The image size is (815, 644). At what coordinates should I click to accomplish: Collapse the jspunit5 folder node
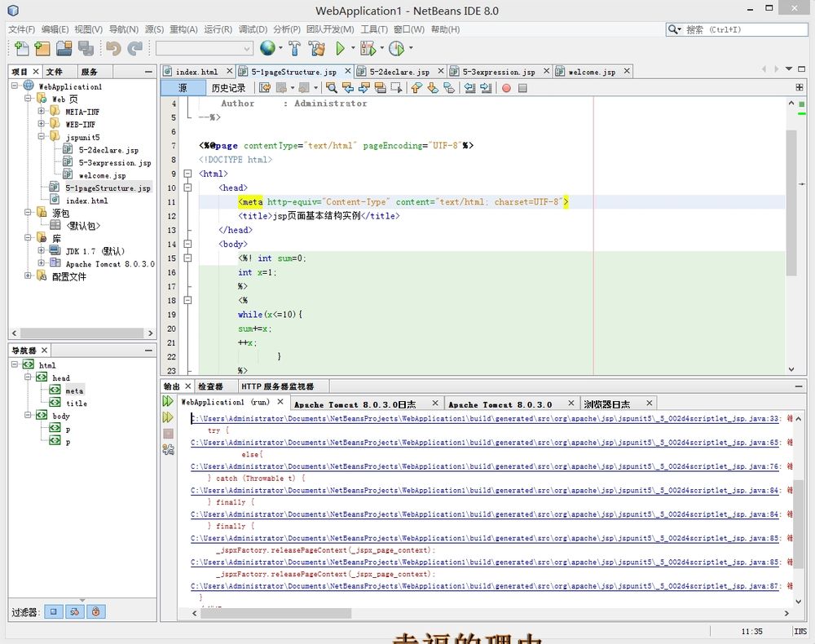click(41, 137)
